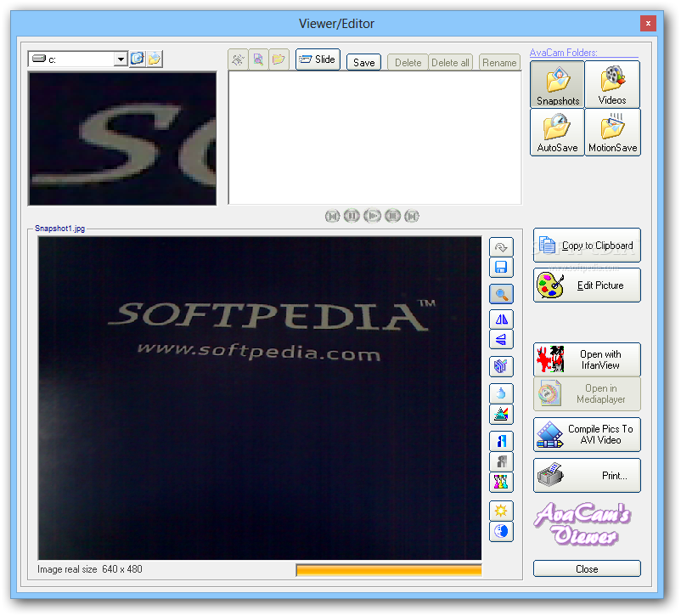The height and width of the screenshot is (616, 681).
Task: Click the AvaCam Folders link
Action: (563, 53)
